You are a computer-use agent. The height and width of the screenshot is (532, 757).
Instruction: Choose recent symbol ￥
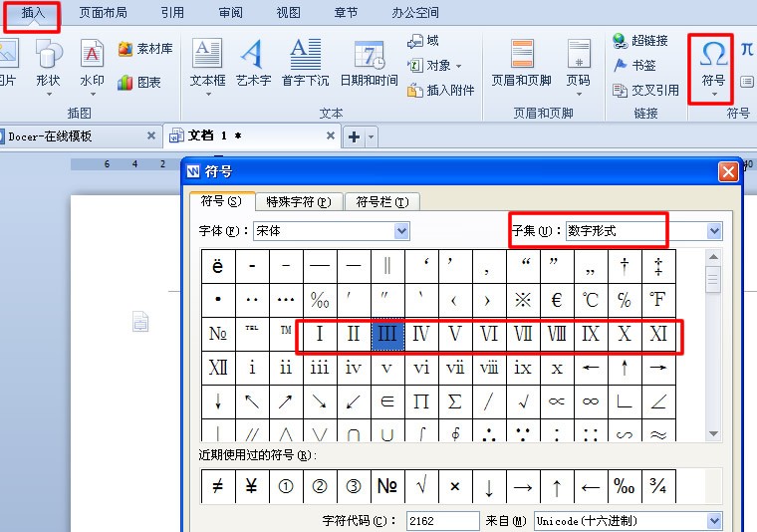pos(252,486)
